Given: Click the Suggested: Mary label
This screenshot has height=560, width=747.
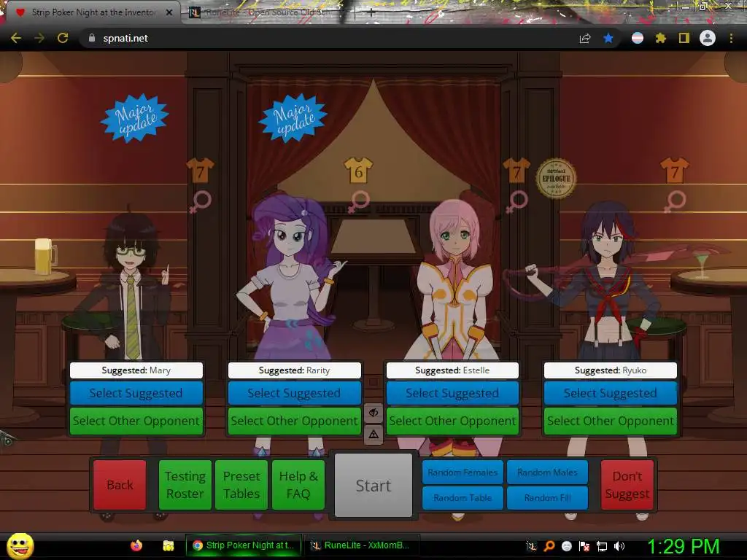Looking at the screenshot, I should coord(136,370).
